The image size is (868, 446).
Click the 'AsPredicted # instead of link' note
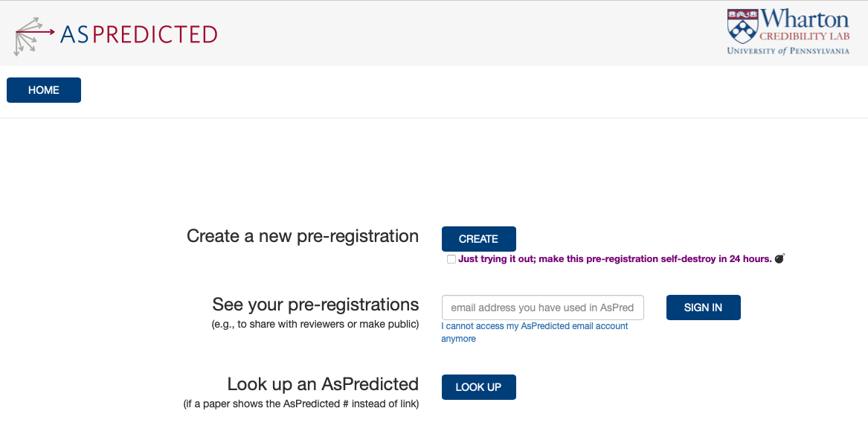(x=301, y=404)
